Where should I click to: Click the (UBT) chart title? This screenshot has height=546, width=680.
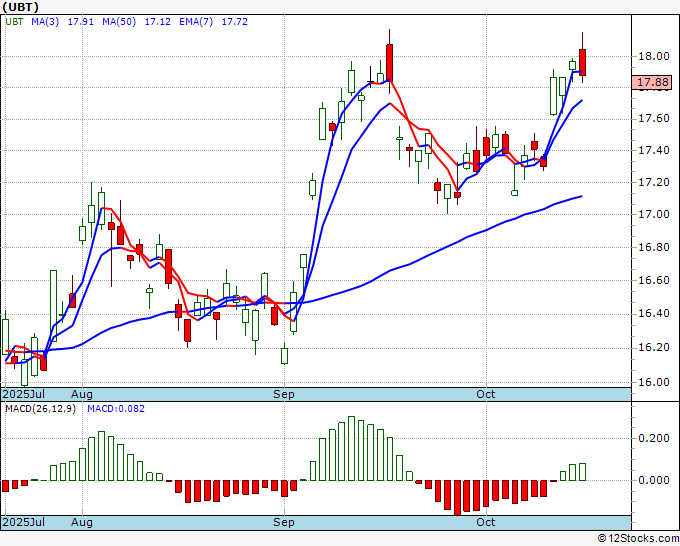click(x=20, y=7)
